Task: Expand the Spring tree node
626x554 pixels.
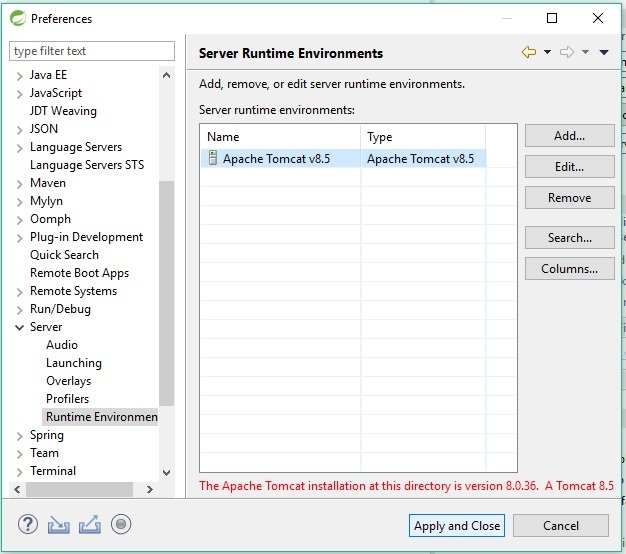Action: [19, 436]
